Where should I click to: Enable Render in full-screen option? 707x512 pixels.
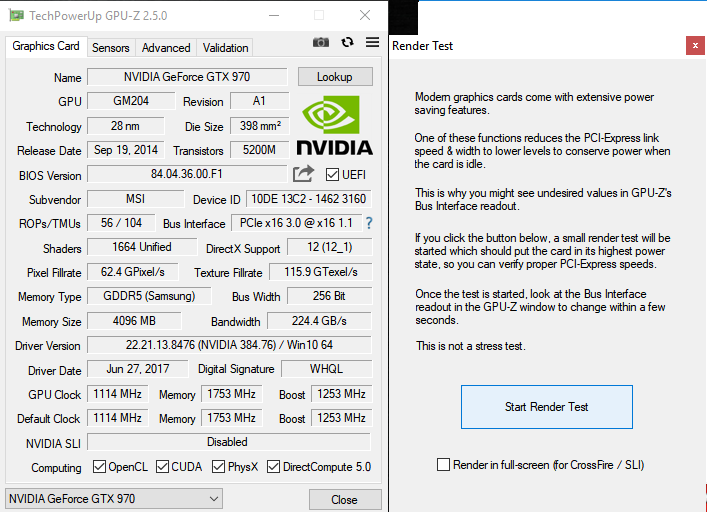click(443, 464)
